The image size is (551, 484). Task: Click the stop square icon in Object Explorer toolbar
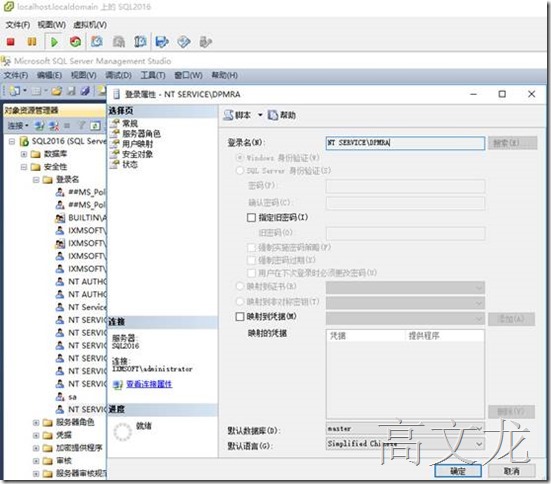[67, 125]
